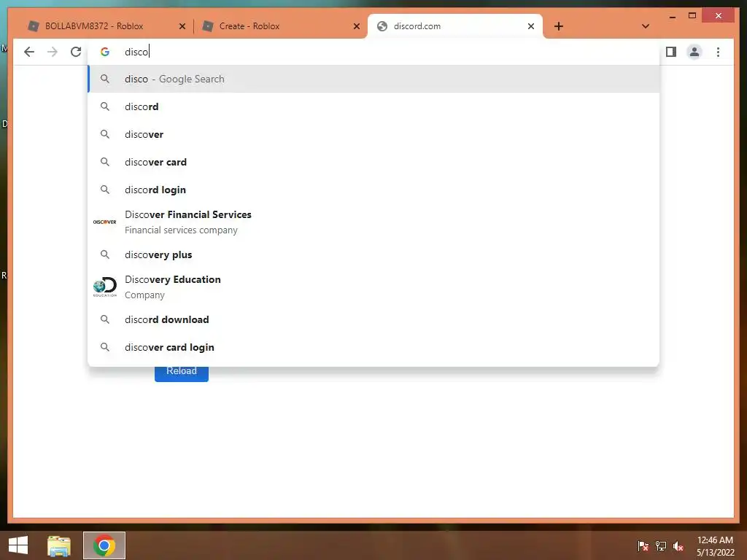Select Discovery Education Company suggestion

click(373, 287)
